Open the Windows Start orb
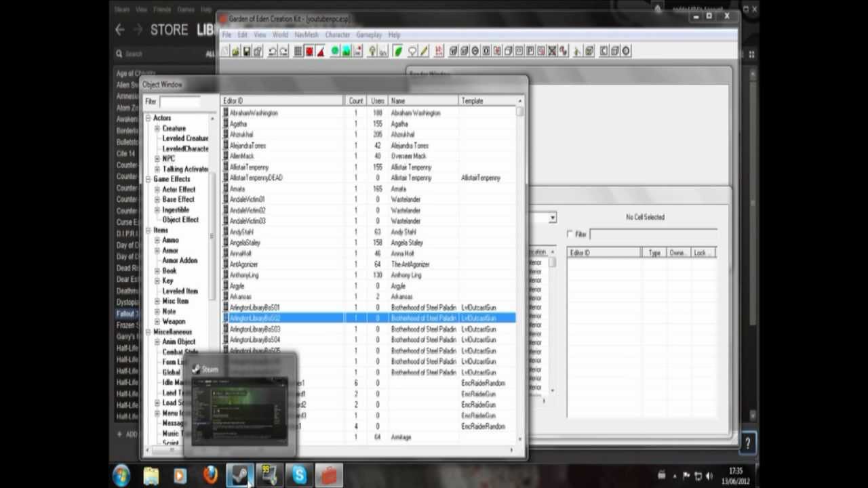Viewport: 868px width, 488px height. click(121, 475)
